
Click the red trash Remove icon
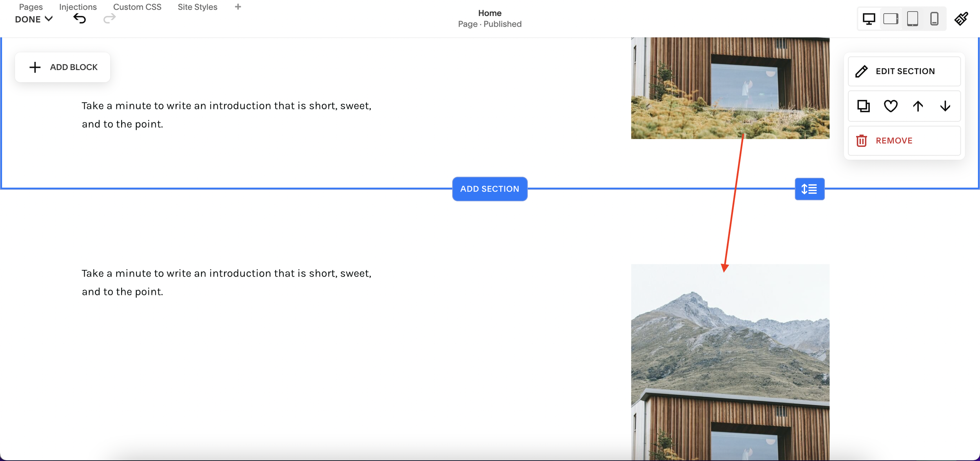point(861,141)
